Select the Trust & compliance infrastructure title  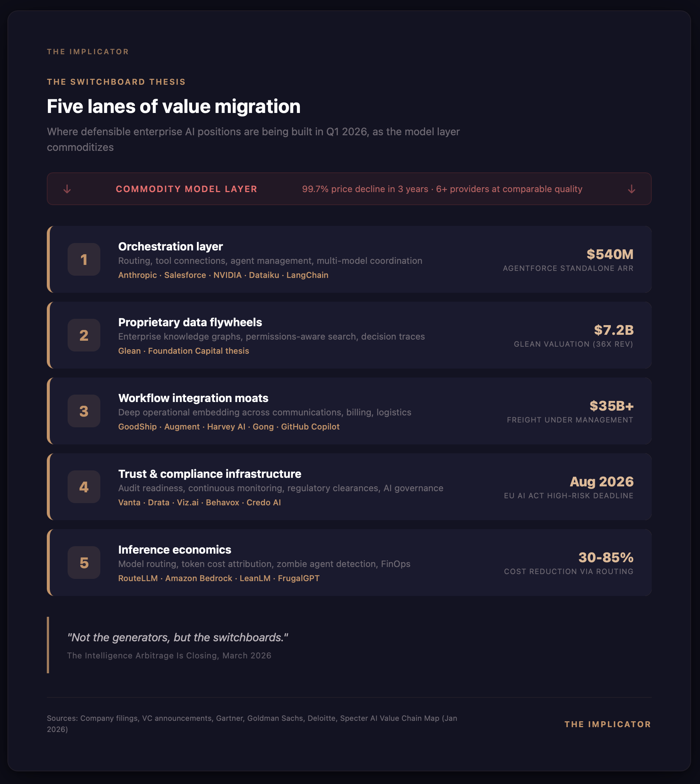(x=210, y=474)
